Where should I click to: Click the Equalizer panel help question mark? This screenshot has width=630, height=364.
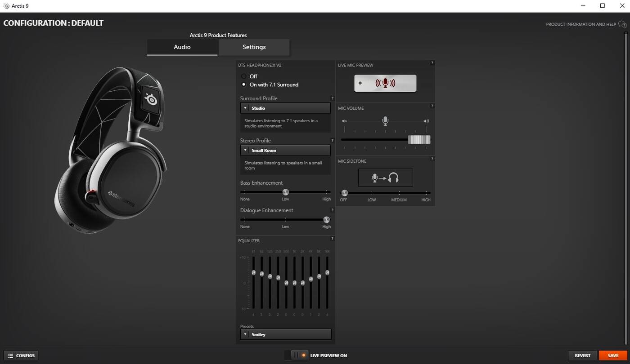[x=333, y=239]
